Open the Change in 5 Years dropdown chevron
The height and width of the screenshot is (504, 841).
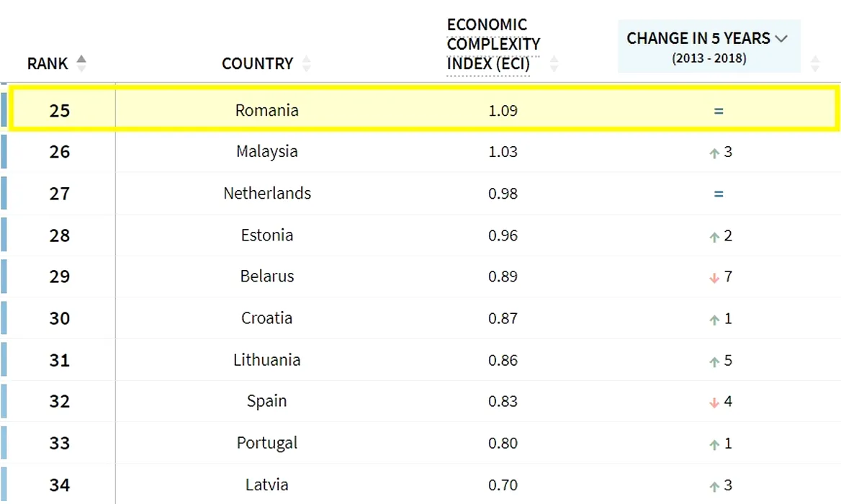782,39
